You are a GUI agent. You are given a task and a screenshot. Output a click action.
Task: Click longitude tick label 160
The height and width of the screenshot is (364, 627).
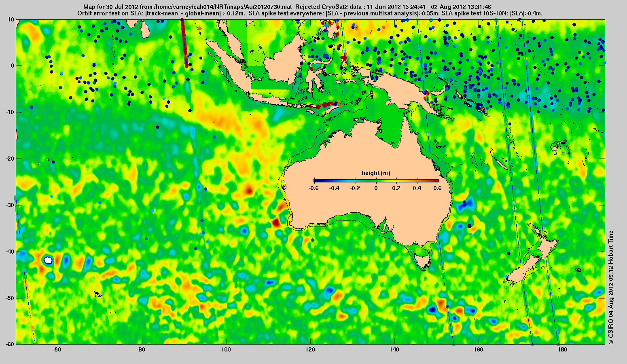click(x=479, y=349)
